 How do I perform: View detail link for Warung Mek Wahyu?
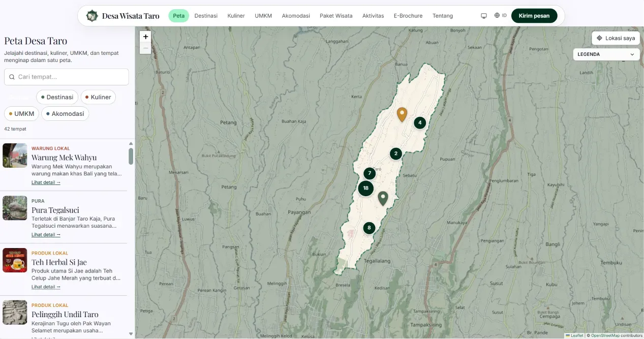[x=46, y=182]
